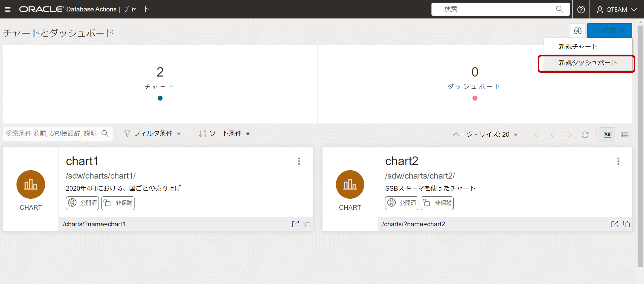Open chart1 in a new tab
This screenshot has width=644, height=284.
295,224
